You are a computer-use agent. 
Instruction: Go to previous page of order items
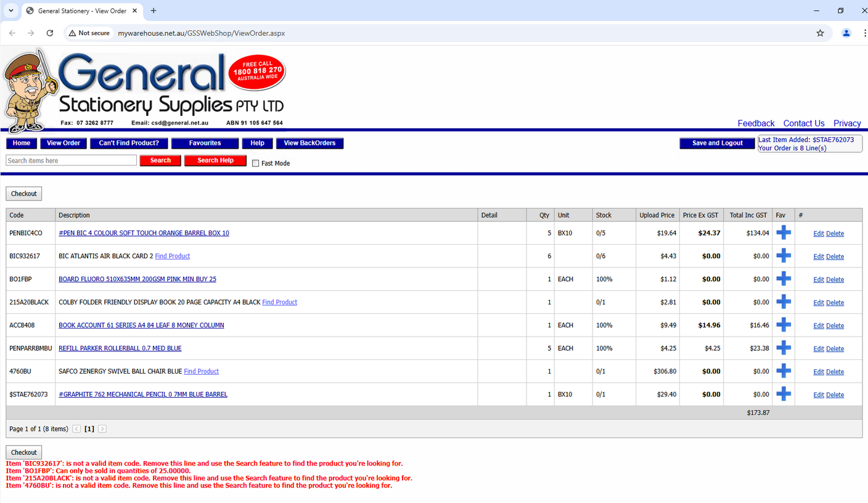coord(76,429)
